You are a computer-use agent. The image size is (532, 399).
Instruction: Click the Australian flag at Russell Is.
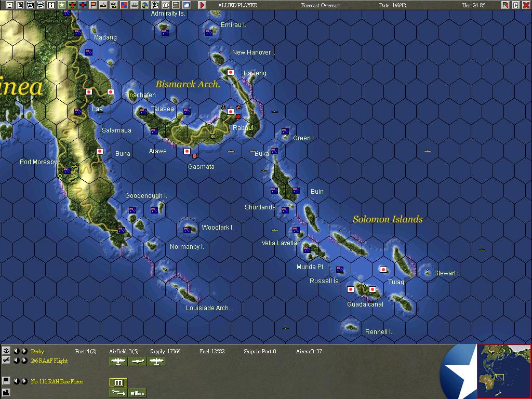click(x=340, y=270)
